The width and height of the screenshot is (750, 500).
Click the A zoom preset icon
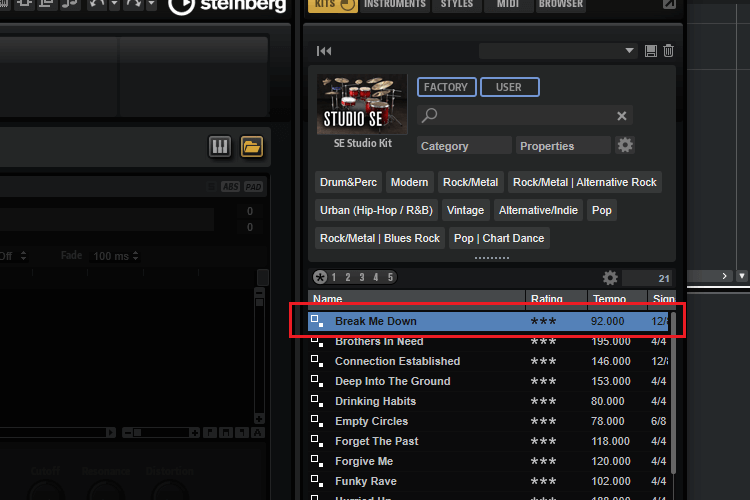pos(258,433)
